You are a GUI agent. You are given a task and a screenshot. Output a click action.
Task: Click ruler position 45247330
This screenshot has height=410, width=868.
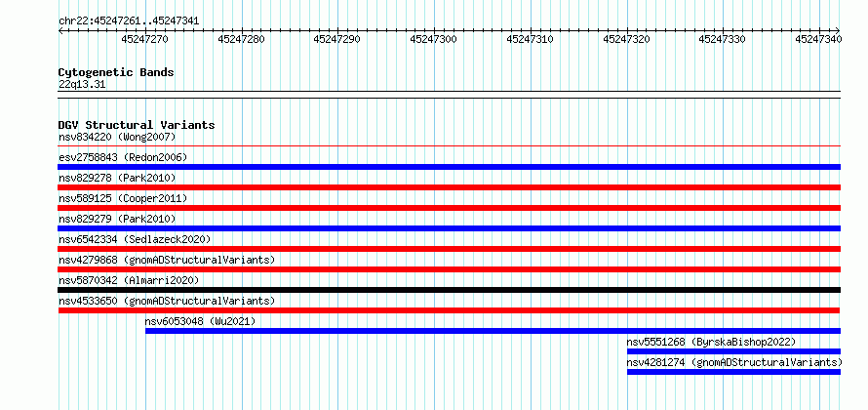coord(723,39)
